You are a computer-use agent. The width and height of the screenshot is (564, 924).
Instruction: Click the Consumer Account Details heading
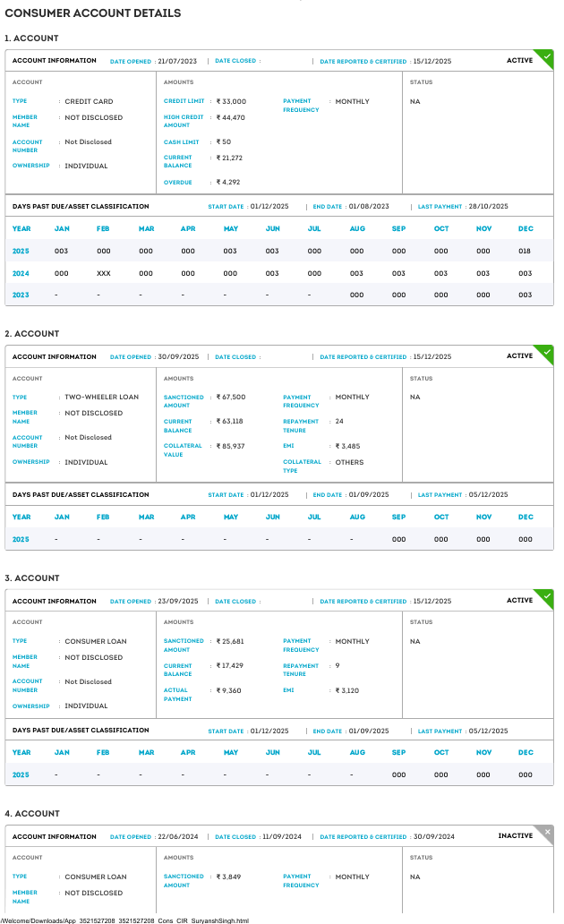click(x=93, y=13)
